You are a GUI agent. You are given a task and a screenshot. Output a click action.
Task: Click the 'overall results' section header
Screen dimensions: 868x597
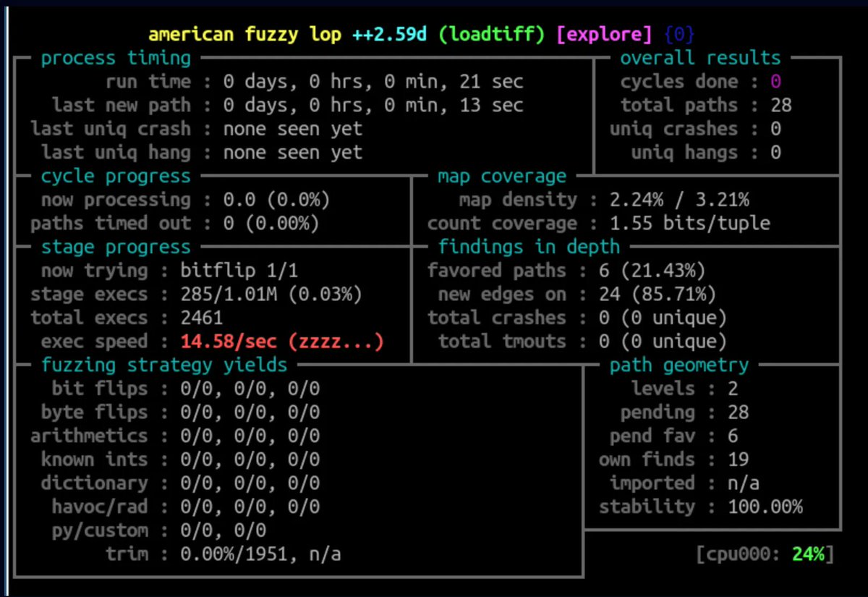pos(701,58)
